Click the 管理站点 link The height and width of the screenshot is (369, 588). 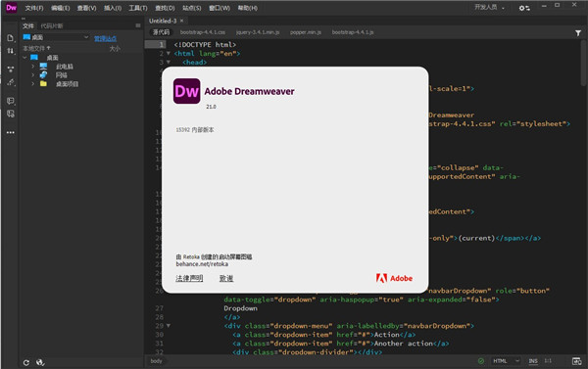pyautogui.click(x=105, y=38)
